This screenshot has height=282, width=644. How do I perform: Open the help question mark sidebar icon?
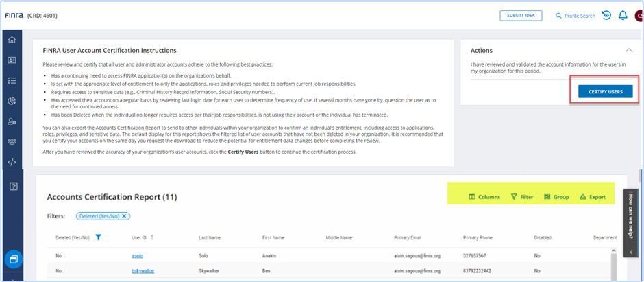coord(12,186)
